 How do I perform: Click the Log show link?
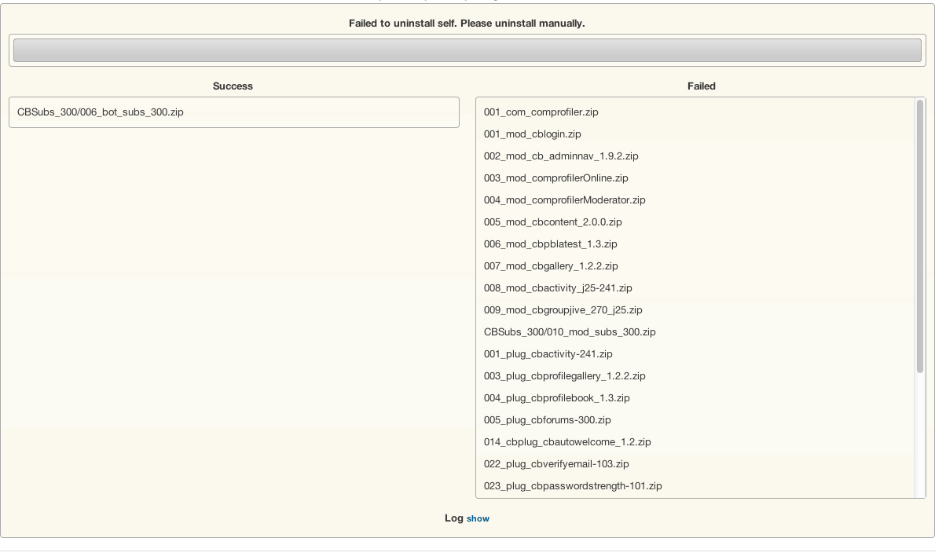coord(478,518)
